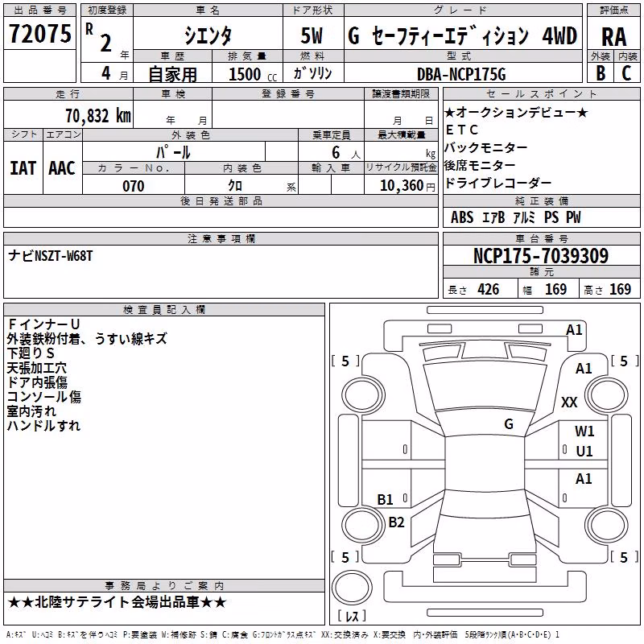Click lot number 72075
The height and width of the screenshot is (644, 644).
[39, 33]
